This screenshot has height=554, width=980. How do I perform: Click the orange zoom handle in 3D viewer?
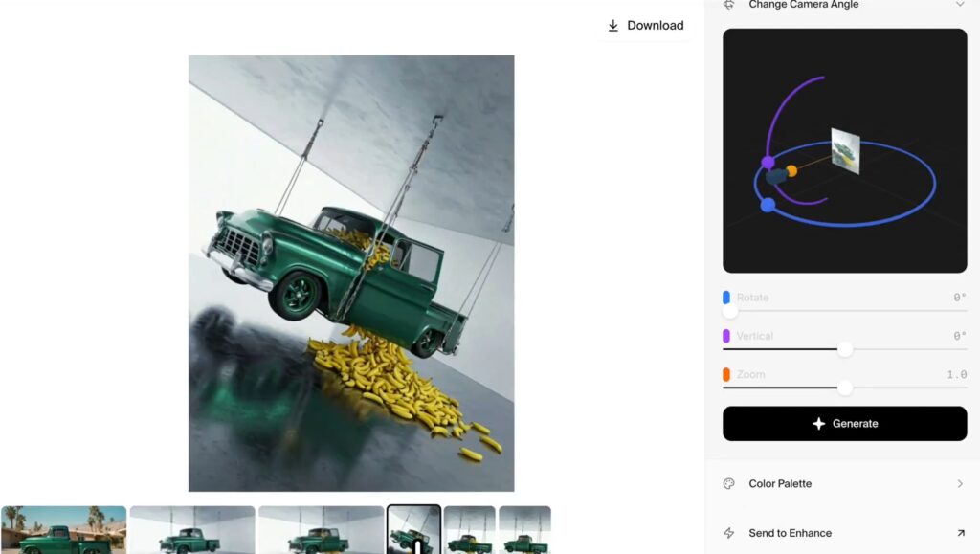[791, 171]
